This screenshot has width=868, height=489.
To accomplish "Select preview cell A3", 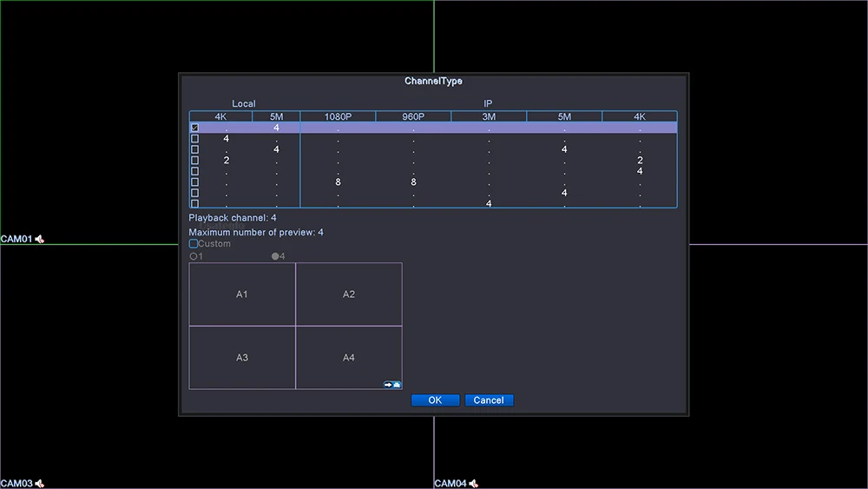I will [242, 358].
